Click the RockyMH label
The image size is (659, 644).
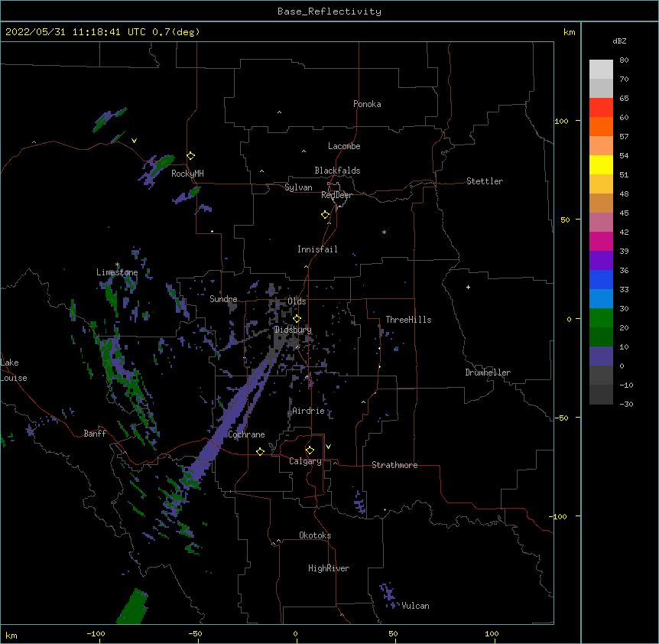pyautogui.click(x=187, y=174)
